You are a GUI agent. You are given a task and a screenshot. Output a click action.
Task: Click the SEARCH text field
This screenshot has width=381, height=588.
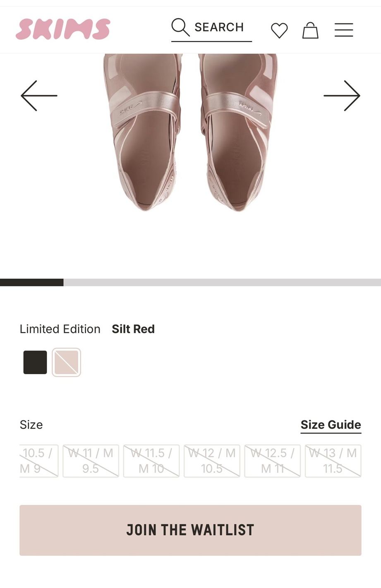point(212,29)
